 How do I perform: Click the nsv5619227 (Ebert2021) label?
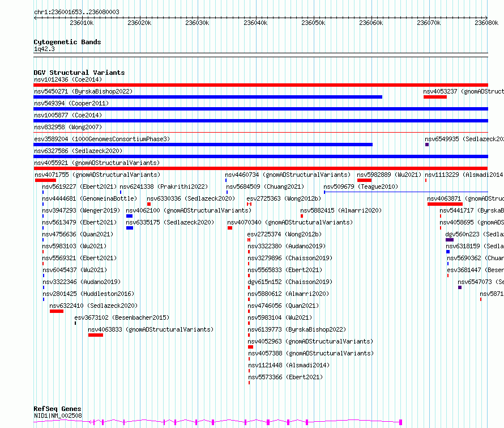coord(79,187)
